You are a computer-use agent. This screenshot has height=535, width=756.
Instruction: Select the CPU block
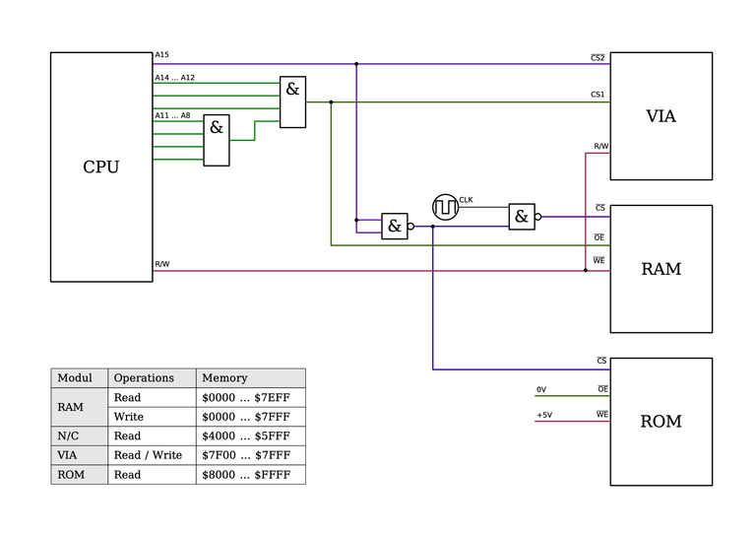(x=101, y=167)
